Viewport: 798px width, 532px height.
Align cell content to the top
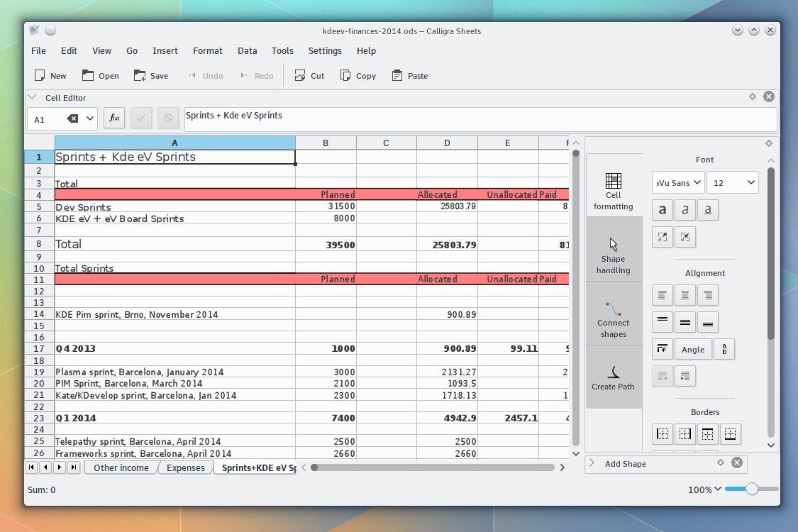(x=662, y=322)
